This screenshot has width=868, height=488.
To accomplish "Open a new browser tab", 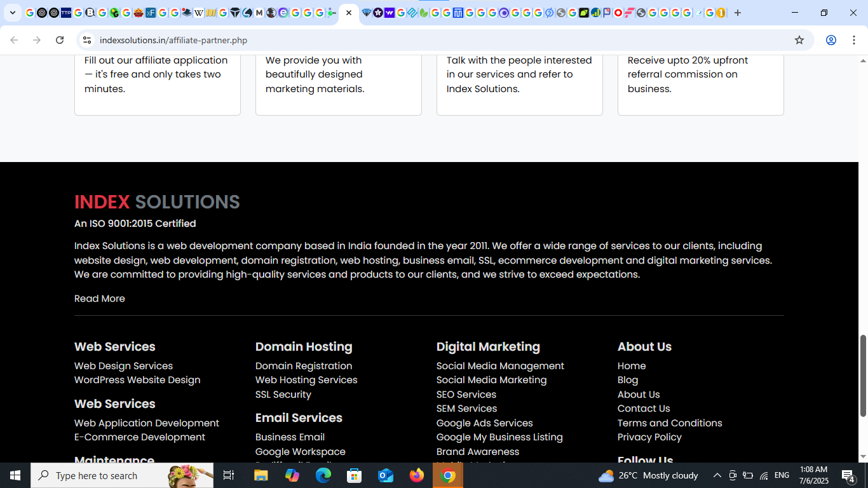I will pos(737,13).
